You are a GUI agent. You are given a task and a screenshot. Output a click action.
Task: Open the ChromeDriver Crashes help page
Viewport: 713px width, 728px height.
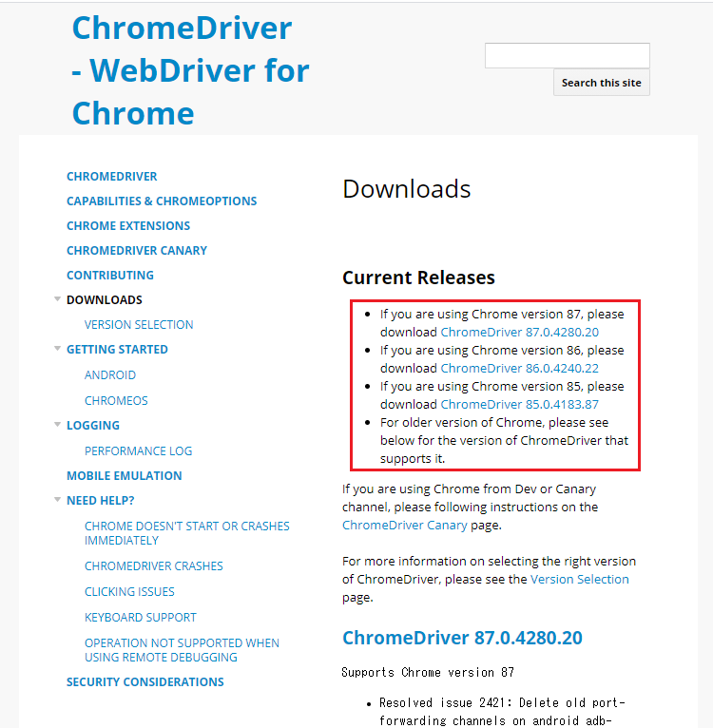154,566
